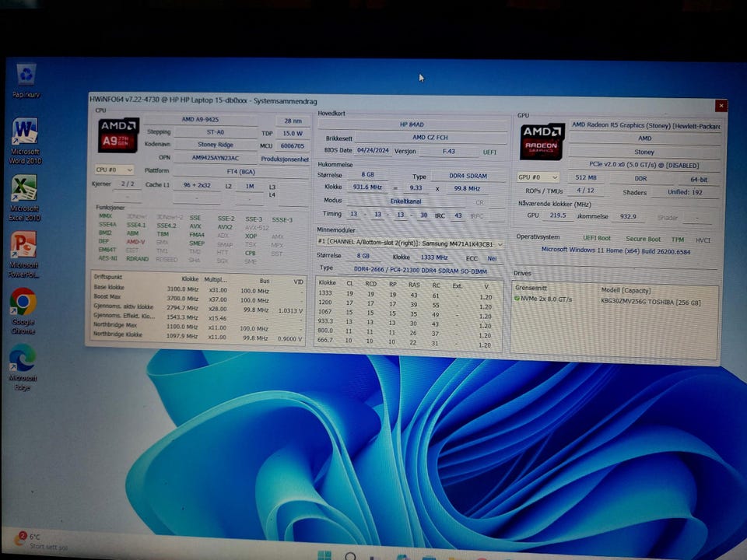
Task: Click the Windows 11 Home build text
Action: click(615, 250)
